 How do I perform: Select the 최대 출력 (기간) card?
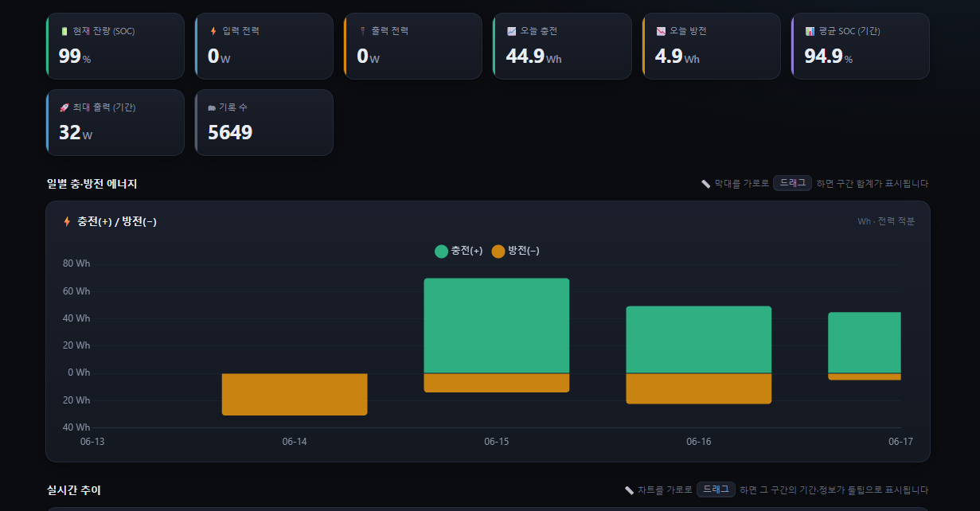[115, 123]
